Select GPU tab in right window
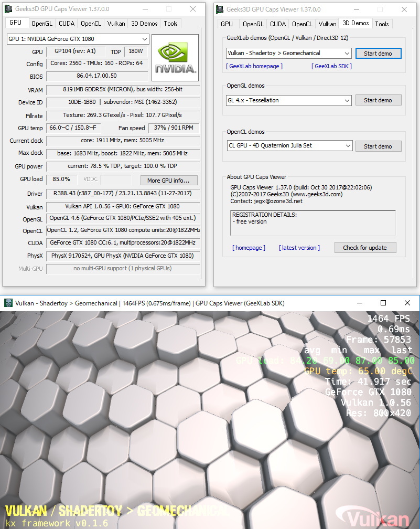 (x=227, y=24)
